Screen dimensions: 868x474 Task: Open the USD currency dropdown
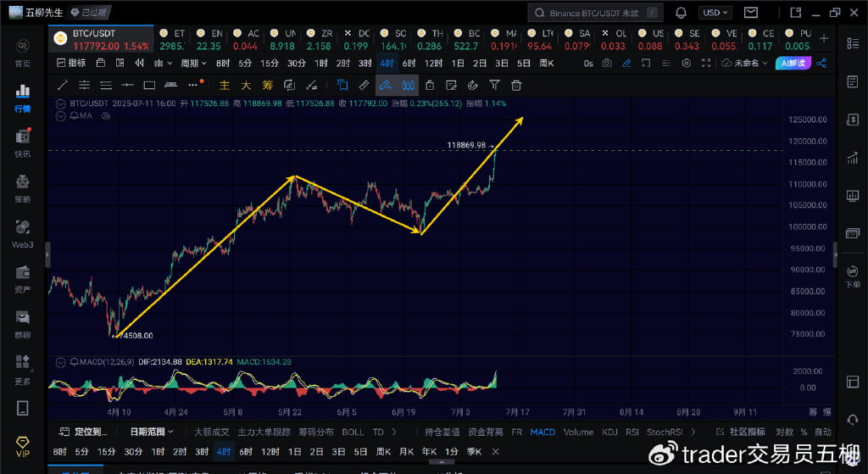click(715, 12)
